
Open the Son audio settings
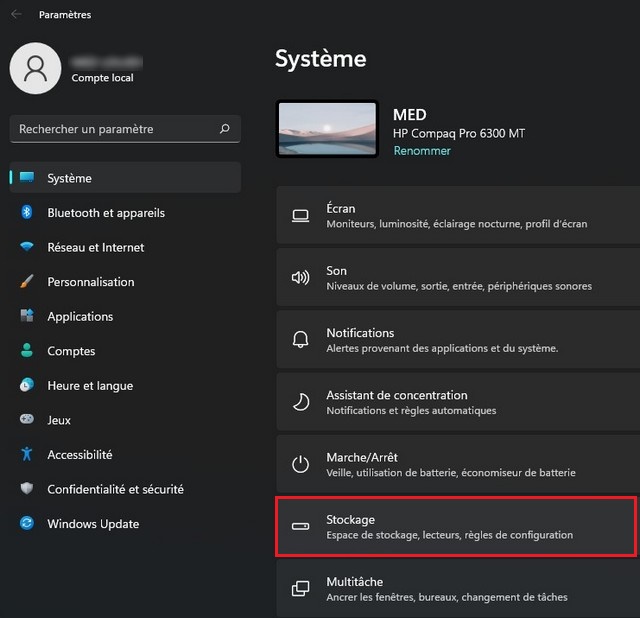[457, 278]
